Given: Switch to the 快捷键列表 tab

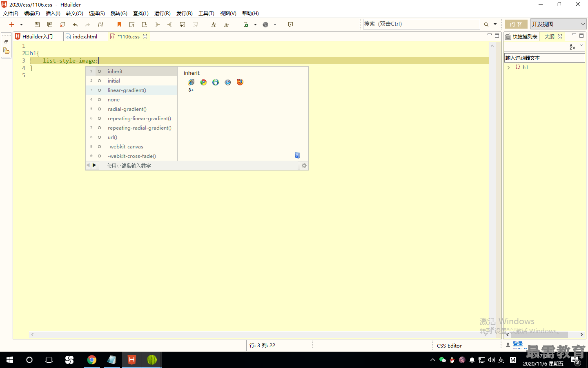Looking at the screenshot, I should click(x=522, y=36).
